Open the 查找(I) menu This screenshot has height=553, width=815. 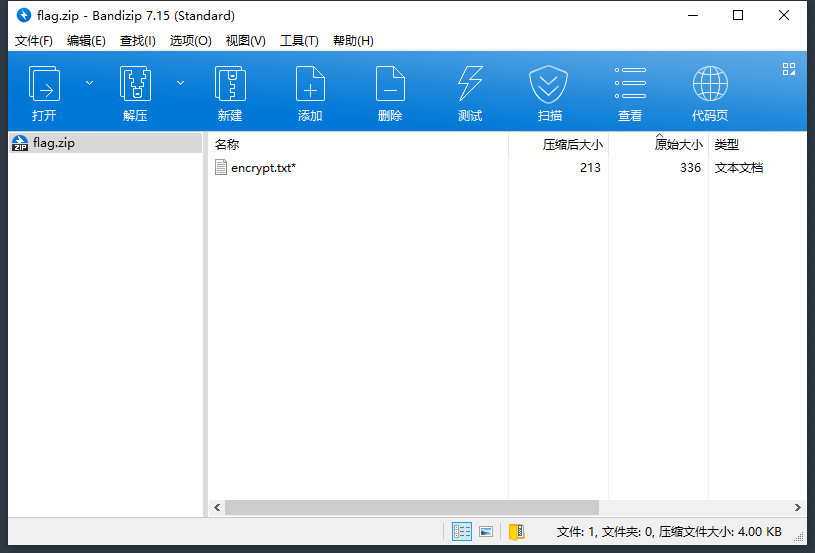point(138,41)
